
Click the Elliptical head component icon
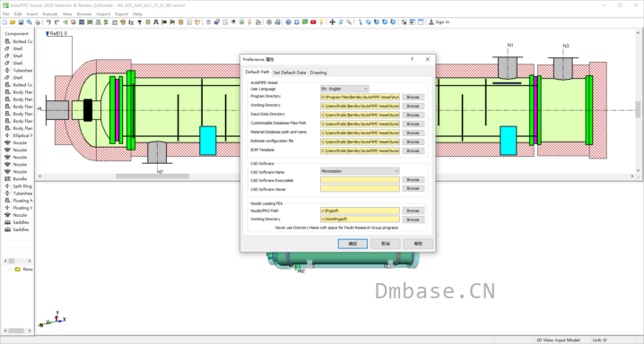coord(7,135)
